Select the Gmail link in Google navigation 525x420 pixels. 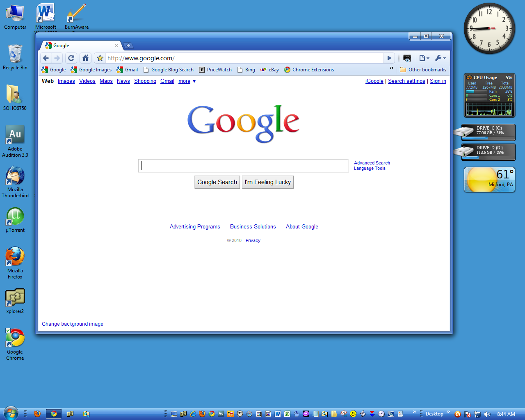(x=167, y=81)
